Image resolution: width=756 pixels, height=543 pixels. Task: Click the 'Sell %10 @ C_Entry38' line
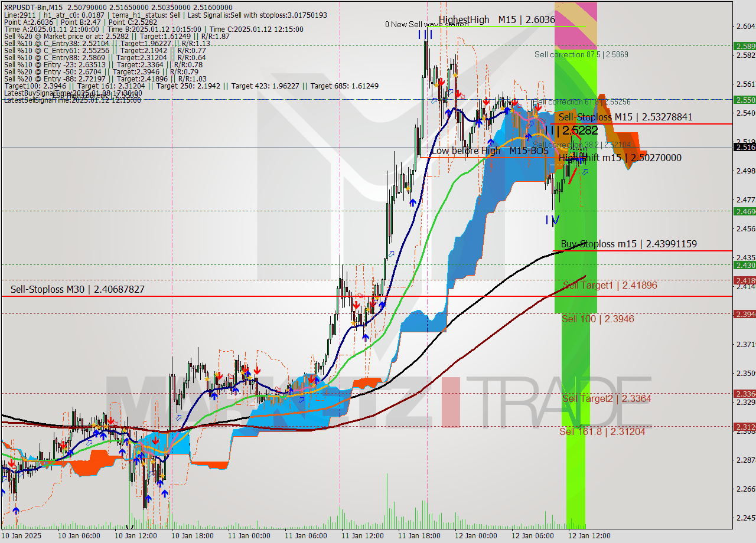(x=107, y=43)
